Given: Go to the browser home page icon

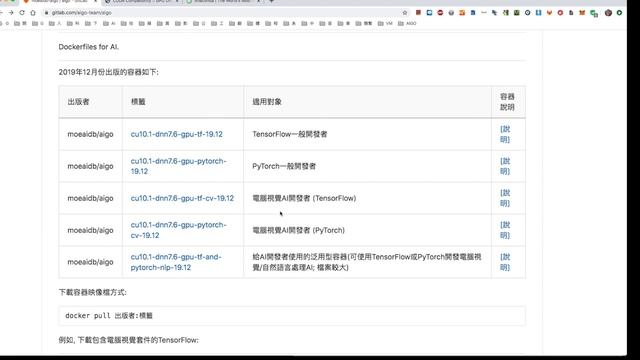Looking at the screenshot, I should click(x=33, y=13).
